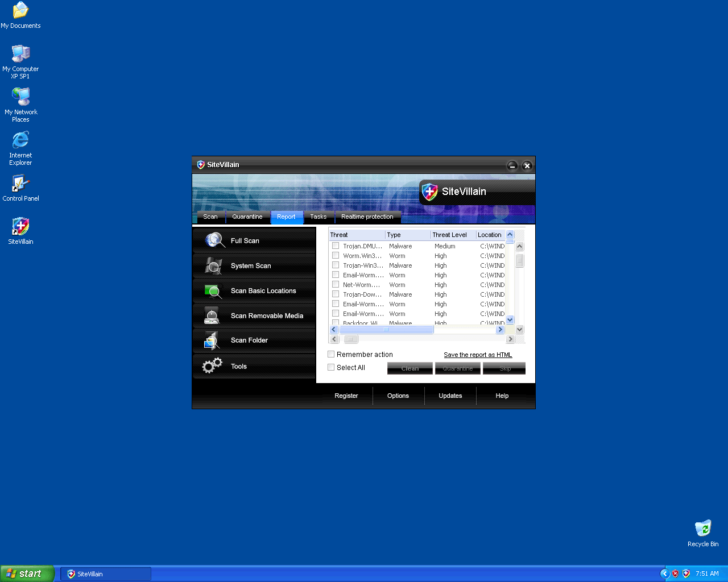
Task: Switch to the Tasks tab
Action: [x=318, y=217]
